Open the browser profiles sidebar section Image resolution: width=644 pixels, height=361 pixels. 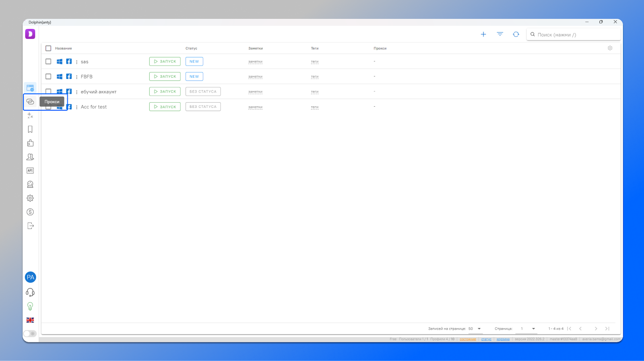[x=30, y=88]
